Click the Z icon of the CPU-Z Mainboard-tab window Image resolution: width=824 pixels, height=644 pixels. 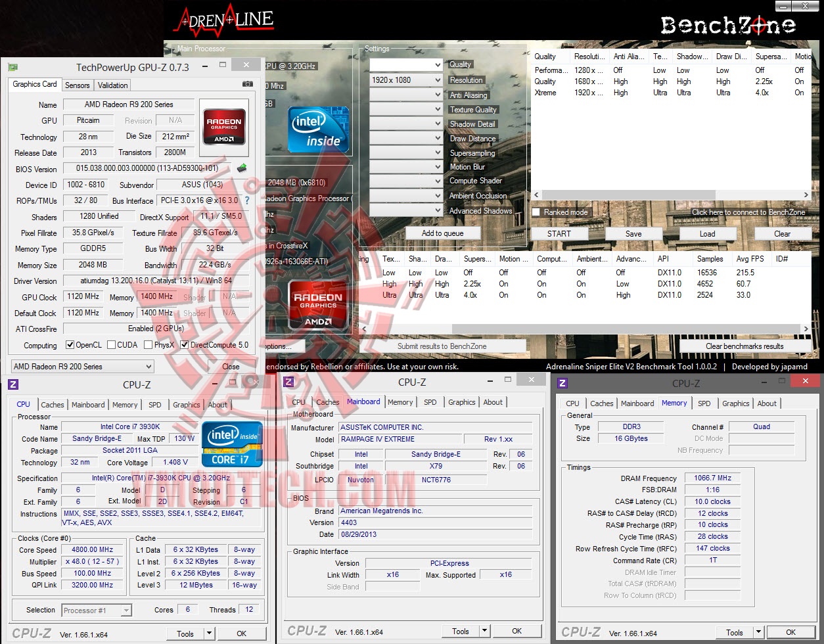click(x=288, y=382)
